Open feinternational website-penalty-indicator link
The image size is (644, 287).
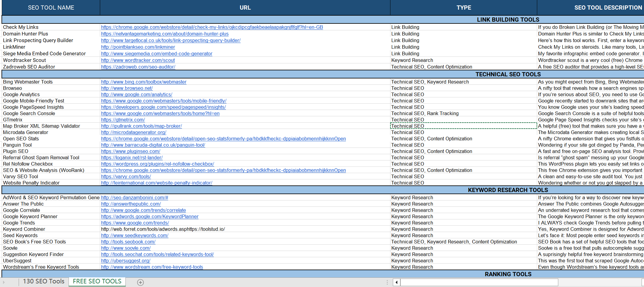(157, 183)
